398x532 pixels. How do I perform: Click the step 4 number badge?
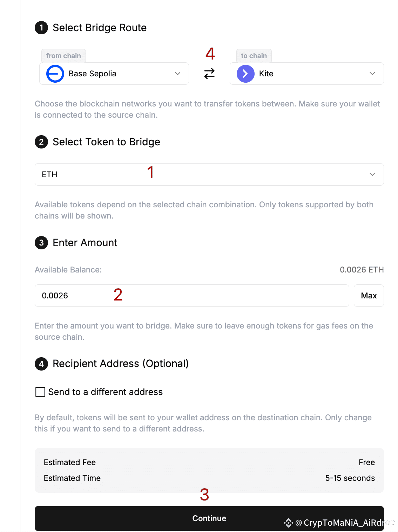(41, 364)
